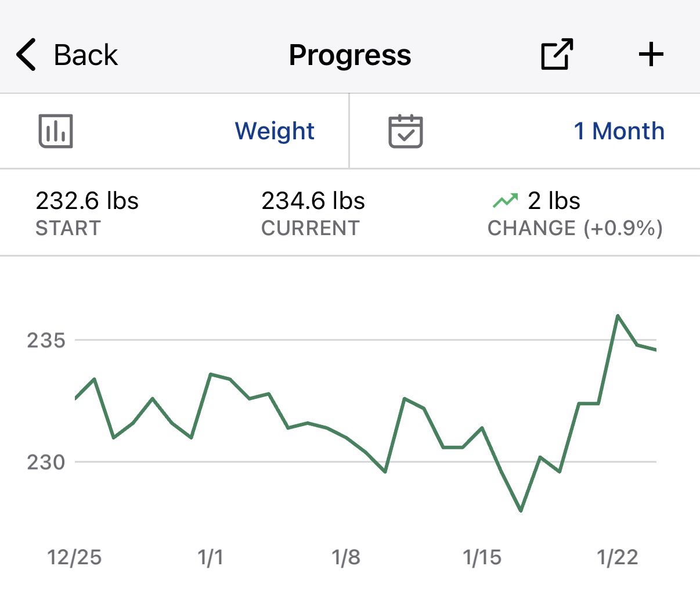Tap the graph's highest peak near 1/22
This screenshot has width=700, height=602.
click(618, 316)
